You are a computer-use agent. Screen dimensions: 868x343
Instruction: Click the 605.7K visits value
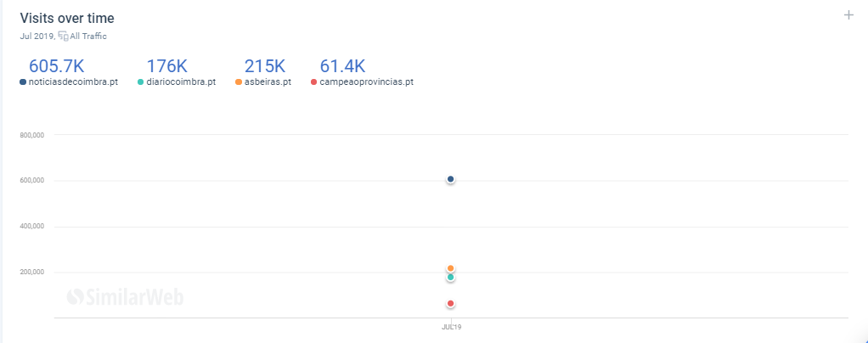coord(56,66)
